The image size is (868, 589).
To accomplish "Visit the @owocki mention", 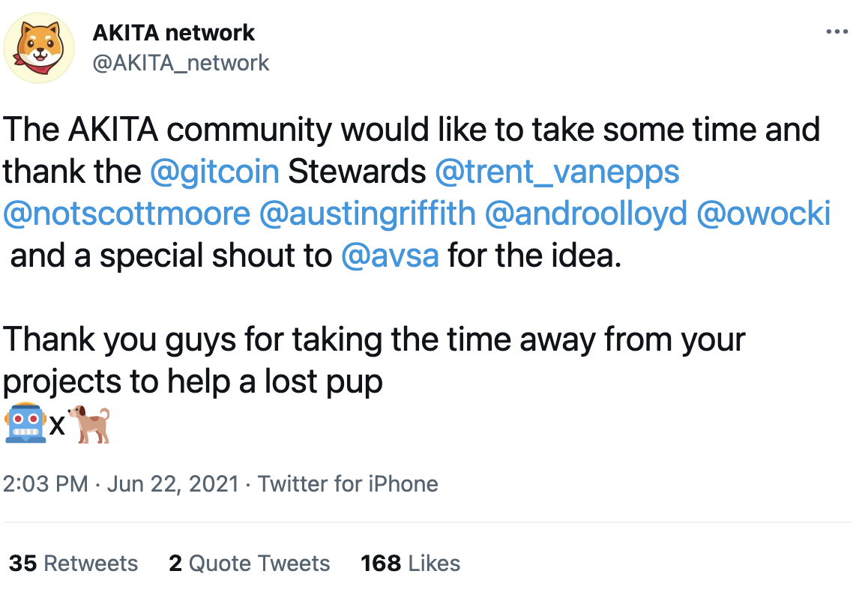I will [763, 214].
